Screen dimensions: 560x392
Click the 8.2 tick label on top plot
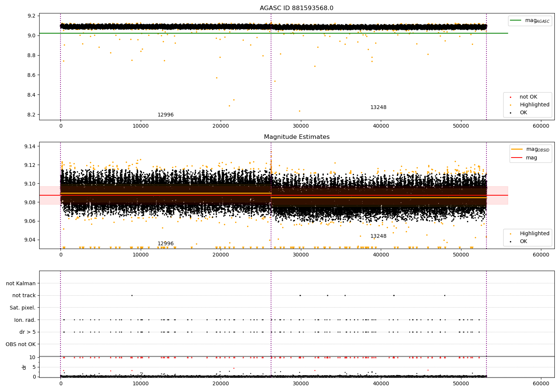(32, 115)
